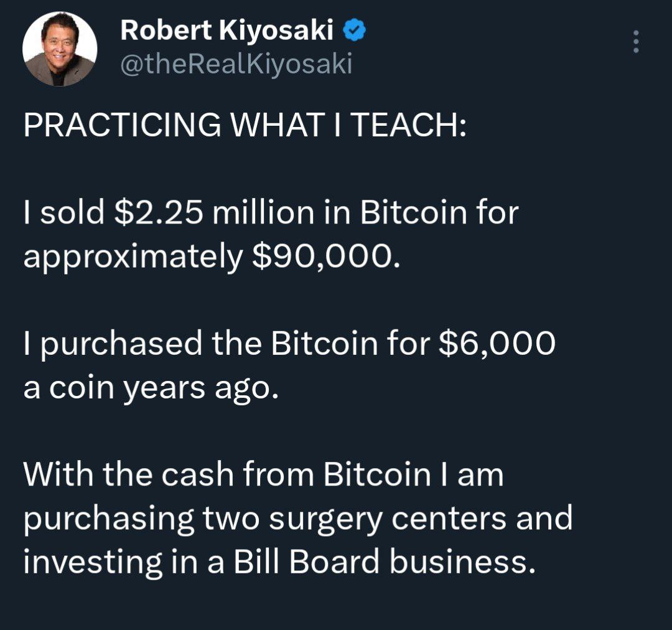Click the blue verified checkmark badge
Screen dimensions: 672x630
(355, 30)
